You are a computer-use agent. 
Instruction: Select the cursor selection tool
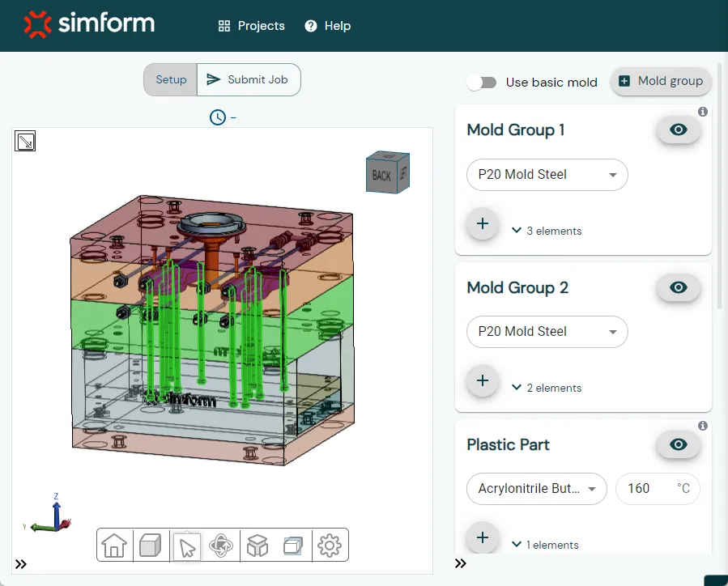[x=186, y=546]
